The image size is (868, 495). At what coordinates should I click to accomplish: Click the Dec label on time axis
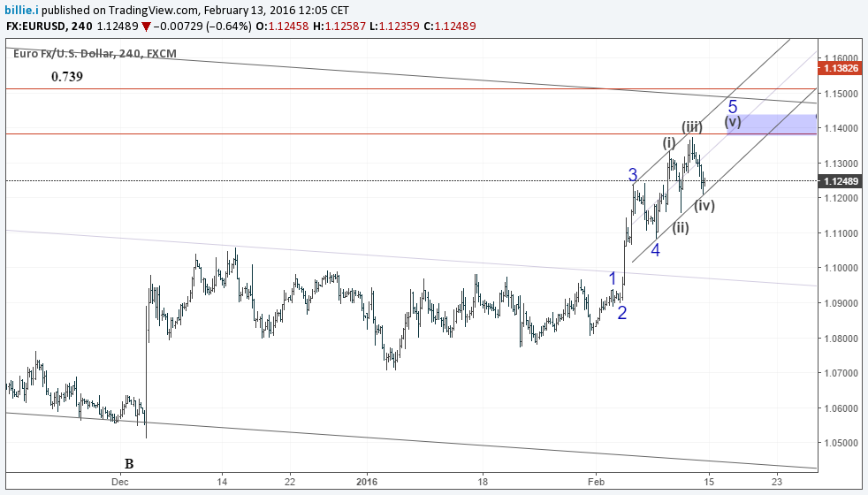pos(119,482)
